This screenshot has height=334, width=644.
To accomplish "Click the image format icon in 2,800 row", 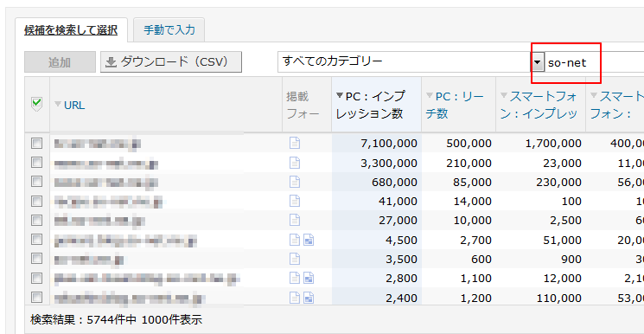I will tap(309, 278).
